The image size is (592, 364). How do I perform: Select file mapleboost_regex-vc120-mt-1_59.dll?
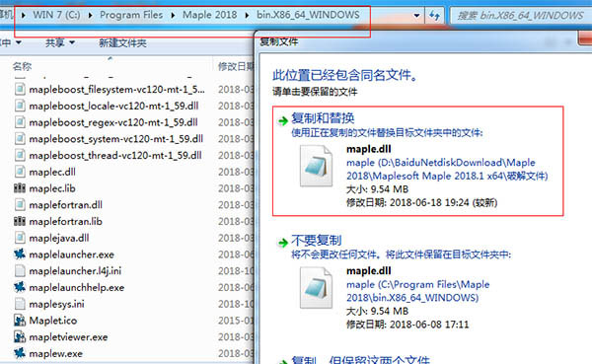tap(113, 122)
